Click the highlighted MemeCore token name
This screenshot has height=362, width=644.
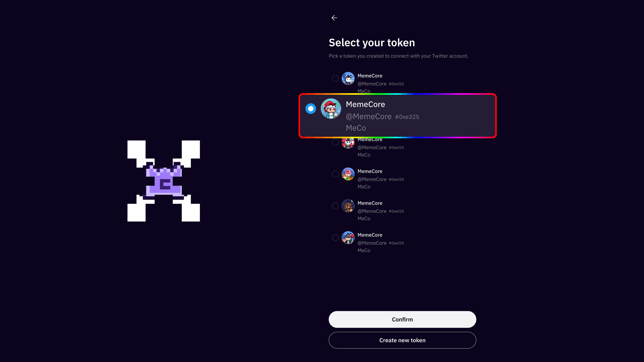(x=365, y=104)
